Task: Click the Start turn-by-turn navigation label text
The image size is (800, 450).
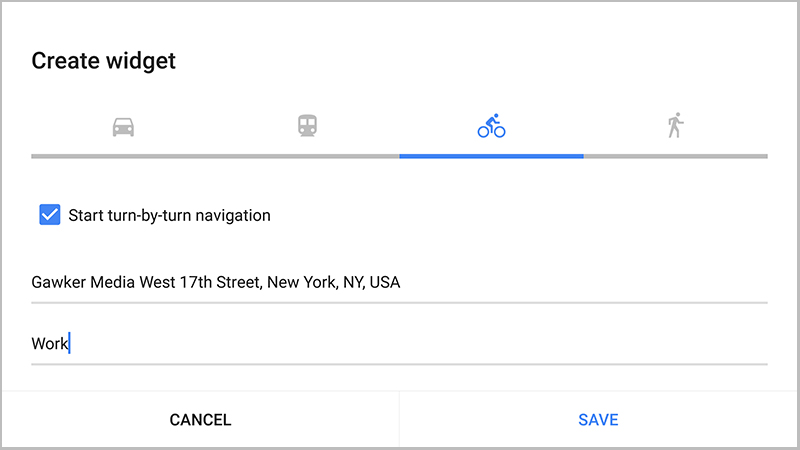Action: tap(169, 215)
